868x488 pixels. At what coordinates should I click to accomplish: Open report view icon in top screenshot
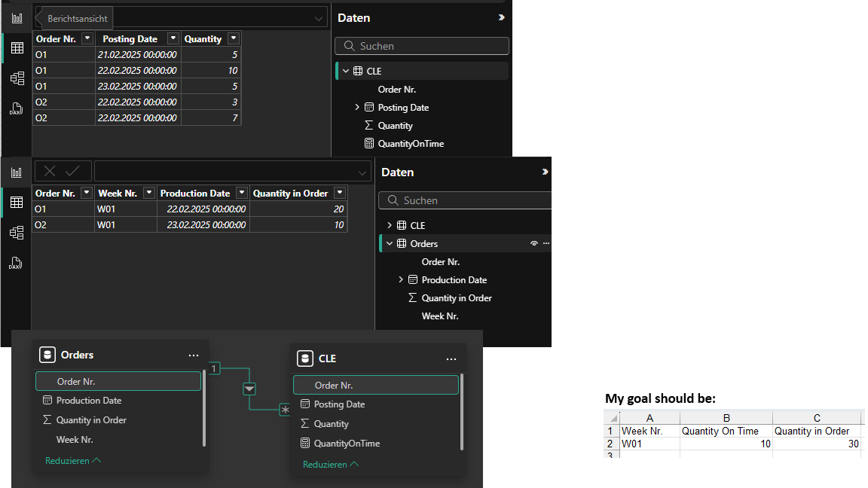click(x=17, y=18)
